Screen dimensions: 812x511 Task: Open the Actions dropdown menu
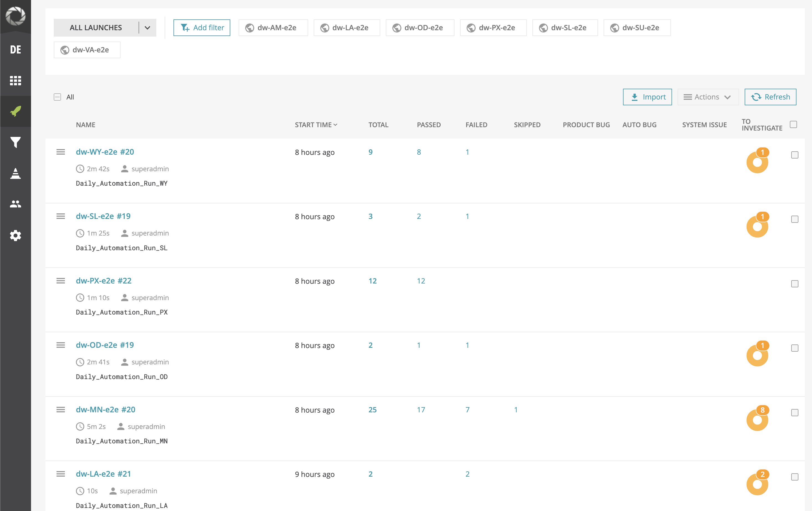(x=708, y=97)
